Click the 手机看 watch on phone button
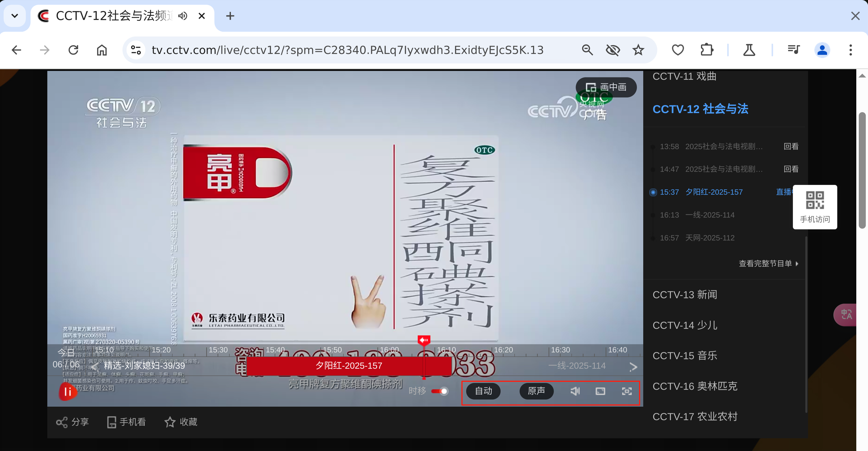The height and width of the screenshot is (451, 868). [x=126, y=422]
